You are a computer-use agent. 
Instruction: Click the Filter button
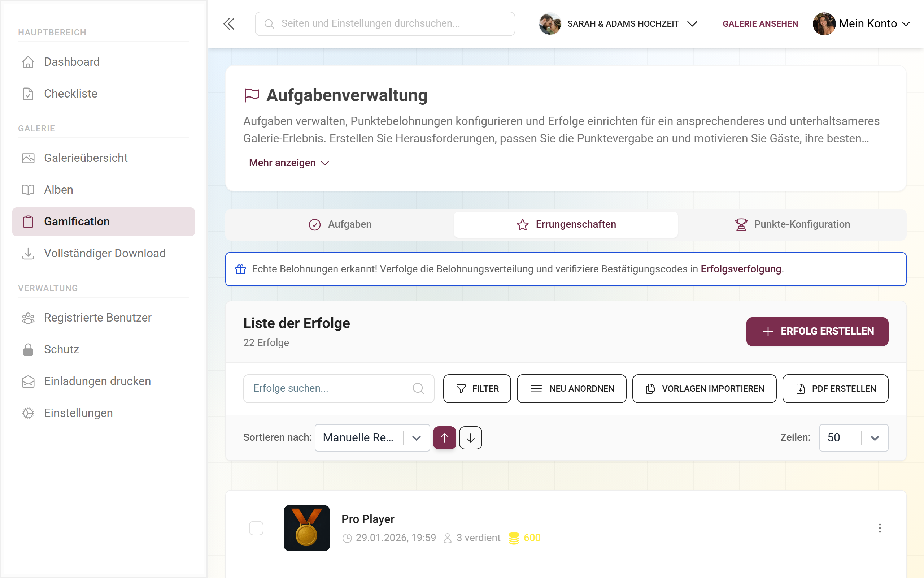tap(477, 389)
